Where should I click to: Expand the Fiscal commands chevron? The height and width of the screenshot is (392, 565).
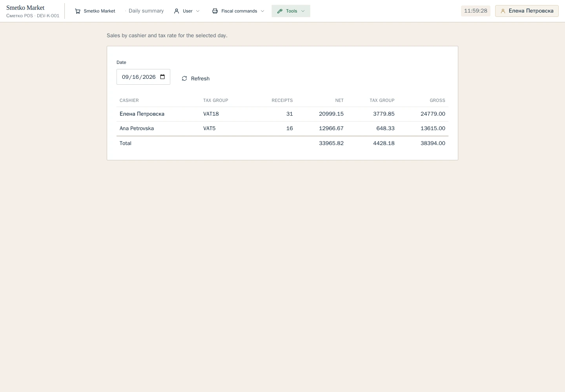click(262, 11)
